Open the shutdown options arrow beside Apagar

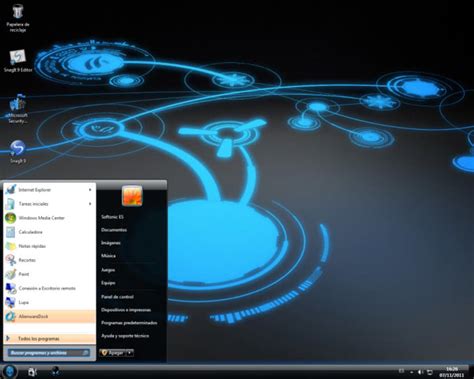pyautogui.click(x=130, y=353)
